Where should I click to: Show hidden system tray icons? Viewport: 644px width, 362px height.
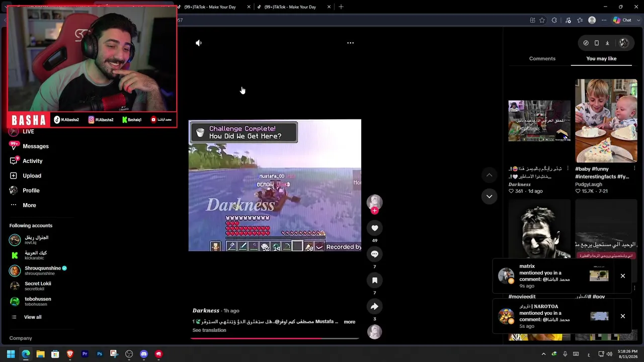point(543,354)
